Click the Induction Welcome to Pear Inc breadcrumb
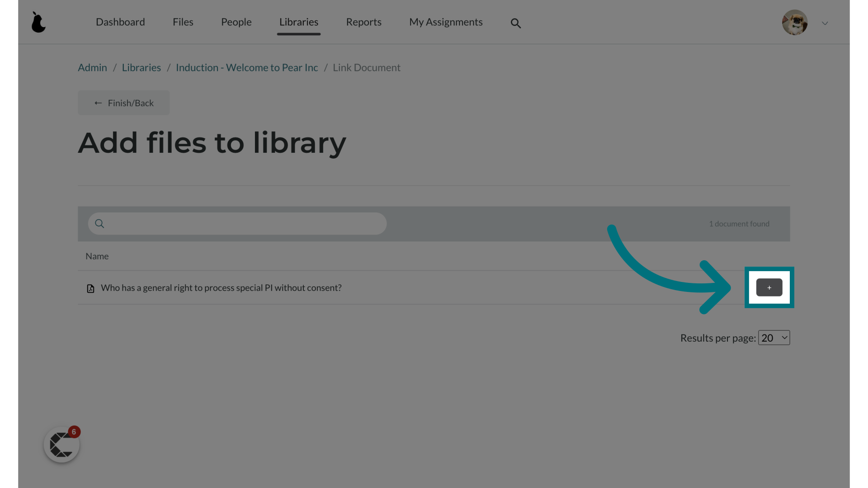 [x=247, y=67]
